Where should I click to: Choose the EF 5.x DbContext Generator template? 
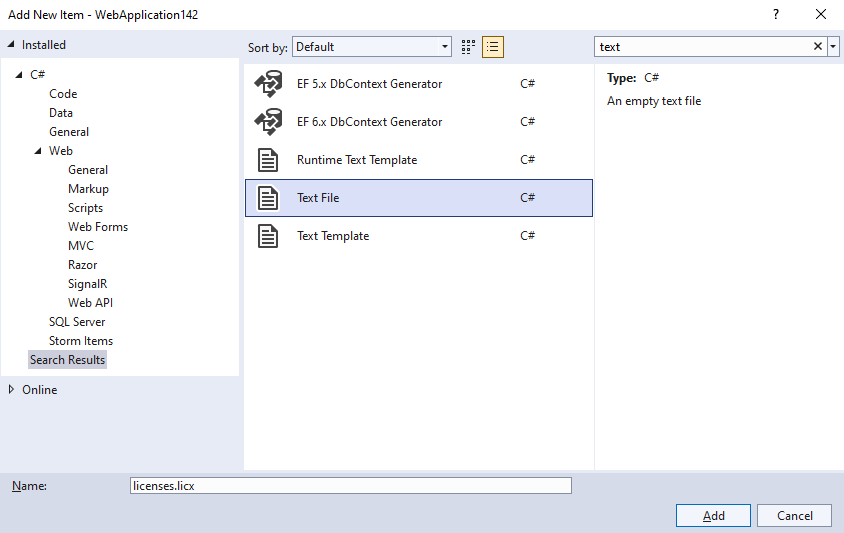[x=419, y=83]
